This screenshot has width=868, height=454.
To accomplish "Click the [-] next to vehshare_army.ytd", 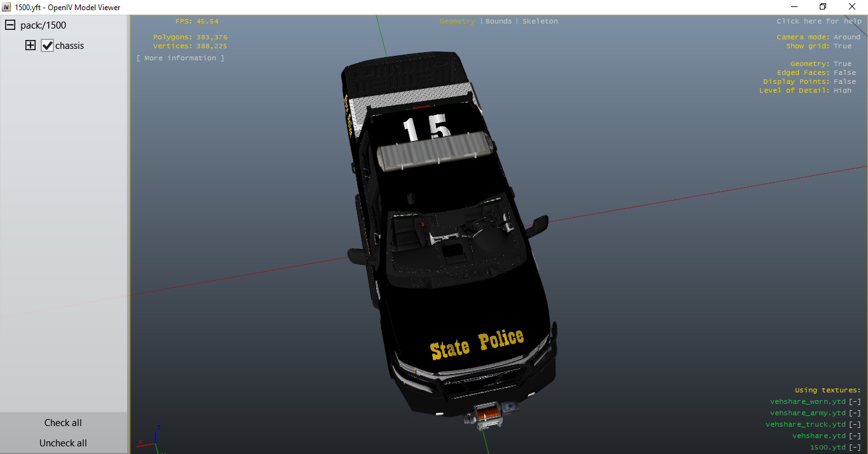I will click(x=855, y=413).
